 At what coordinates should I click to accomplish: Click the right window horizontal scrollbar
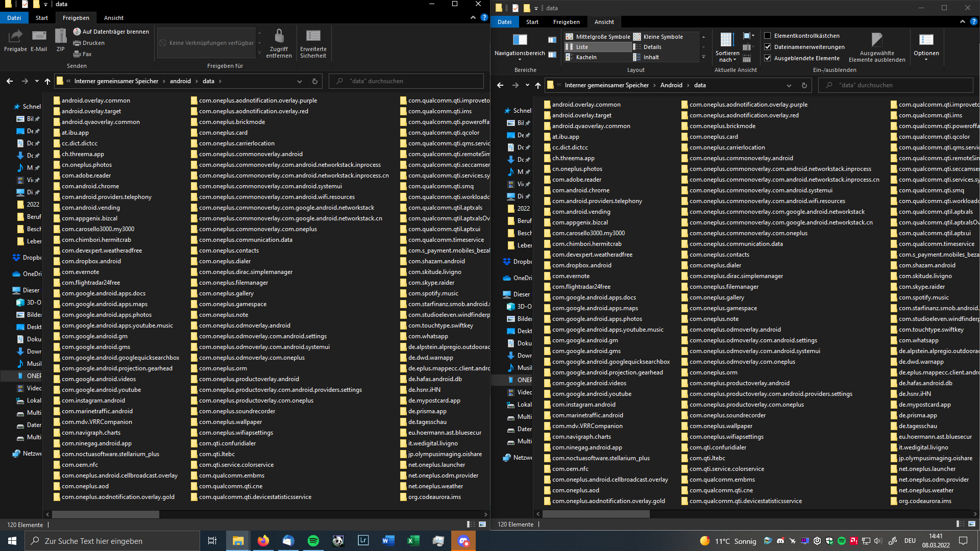click(596, 514)
